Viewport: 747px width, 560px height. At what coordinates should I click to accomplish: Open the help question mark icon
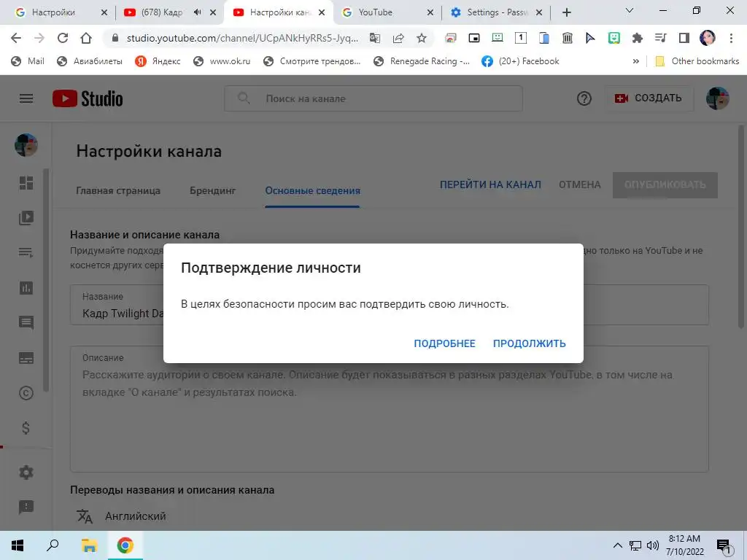pos(584,98)
